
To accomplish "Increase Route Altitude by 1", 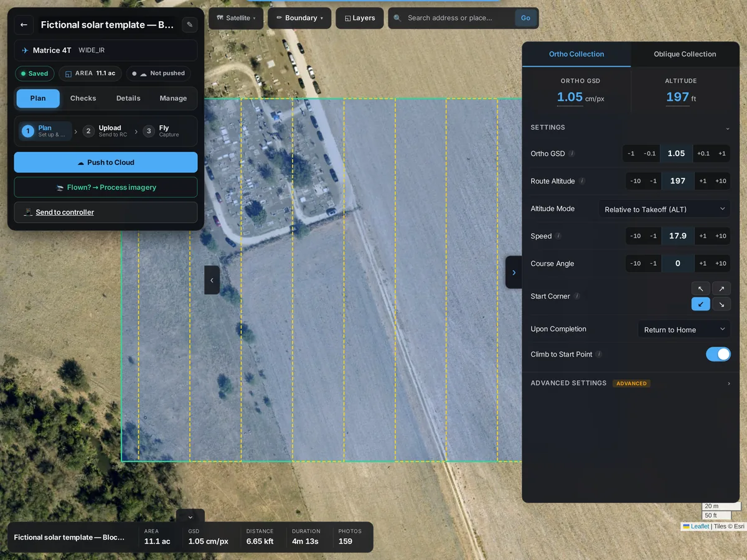I will pyautogui.click(x=703, y=181).
